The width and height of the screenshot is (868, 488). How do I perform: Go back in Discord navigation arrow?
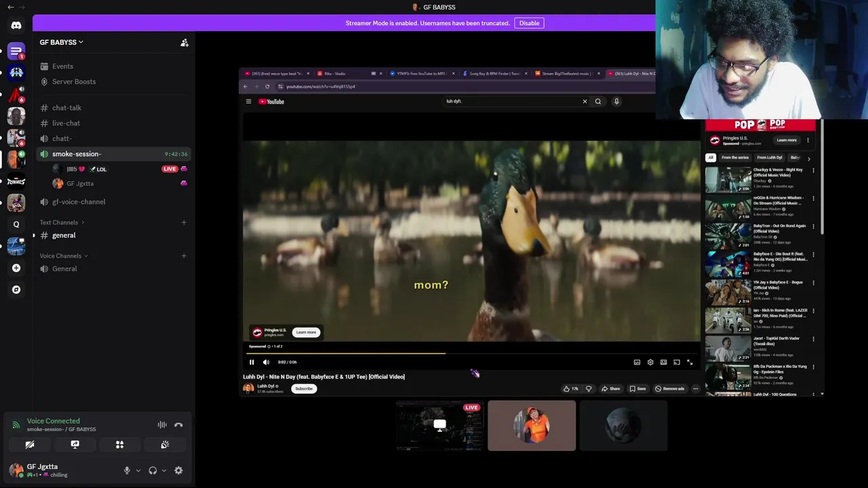[x=10, y=7]
